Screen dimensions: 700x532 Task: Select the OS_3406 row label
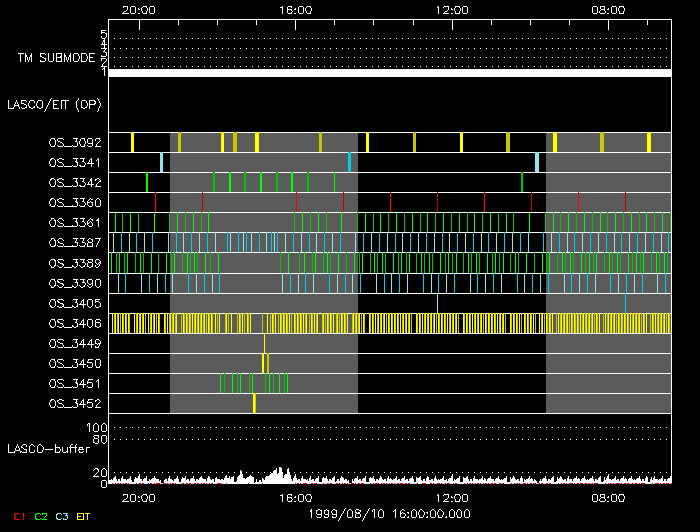(x=74, y=323)
